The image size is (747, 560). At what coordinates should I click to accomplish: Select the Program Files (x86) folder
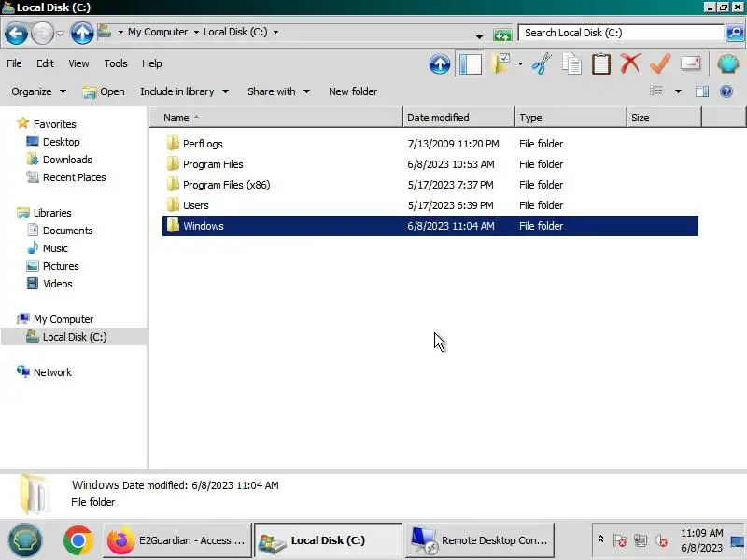[x=226, y=185]
